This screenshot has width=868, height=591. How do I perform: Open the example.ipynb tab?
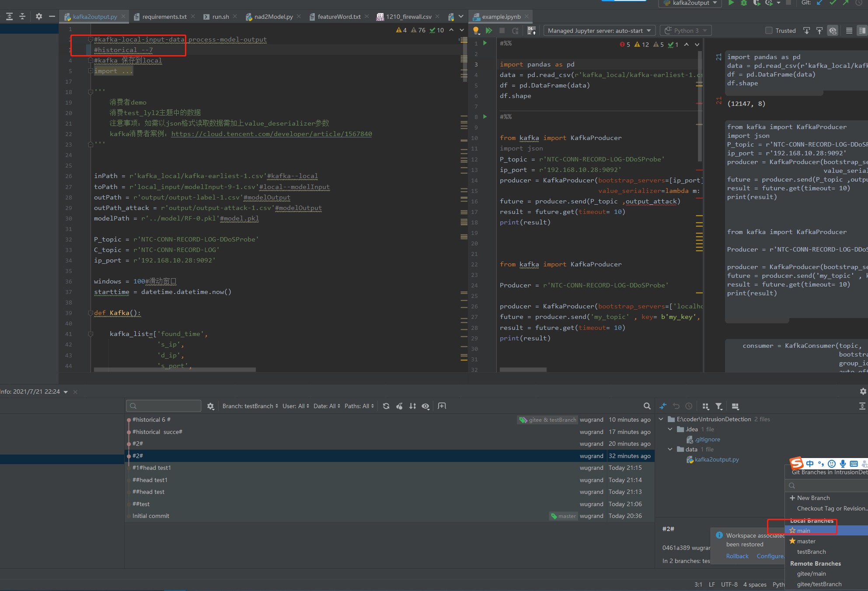click(x=501, y=17)
